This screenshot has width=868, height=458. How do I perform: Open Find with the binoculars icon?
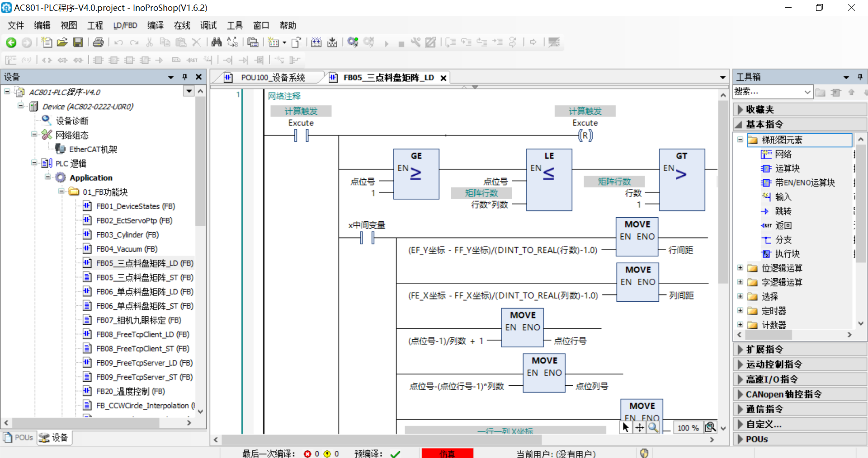pos(217,42)
